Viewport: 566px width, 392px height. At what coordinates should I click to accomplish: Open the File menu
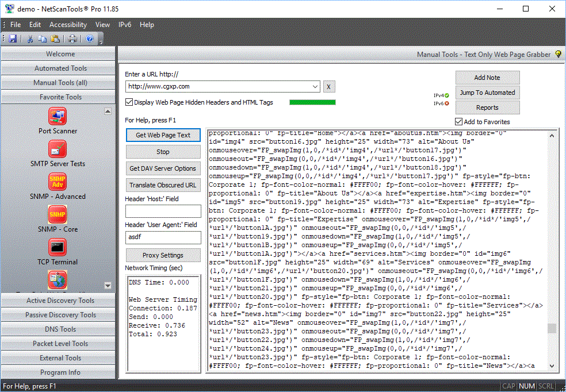(x=16, y=25)
